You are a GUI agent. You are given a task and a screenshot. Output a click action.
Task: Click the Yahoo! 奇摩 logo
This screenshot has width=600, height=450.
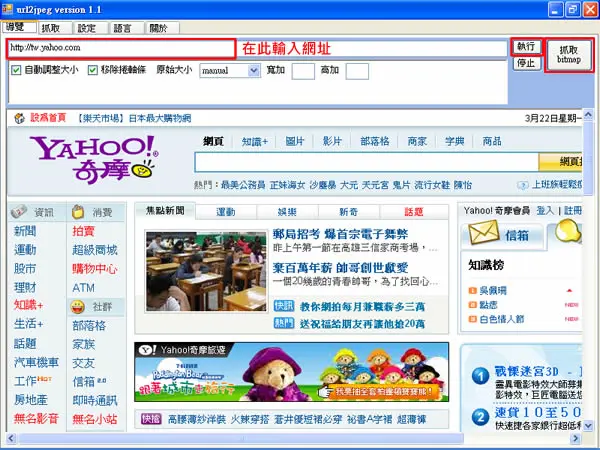94,159
